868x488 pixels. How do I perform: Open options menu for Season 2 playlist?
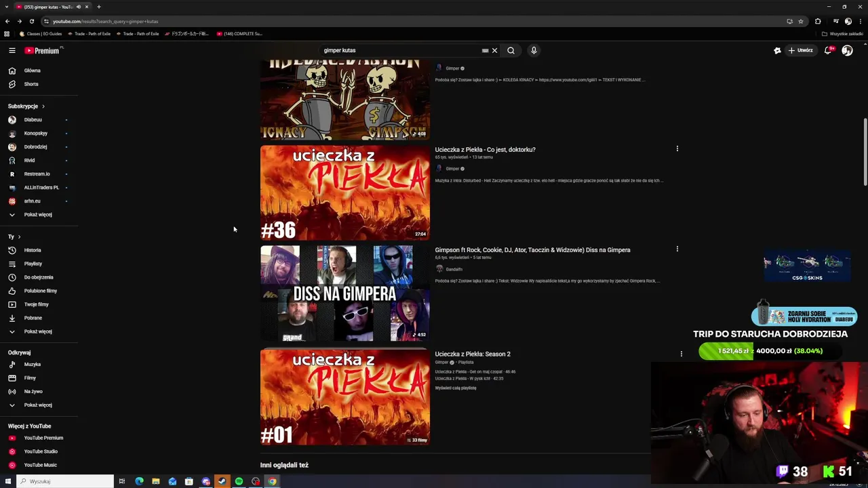[681, 353]
